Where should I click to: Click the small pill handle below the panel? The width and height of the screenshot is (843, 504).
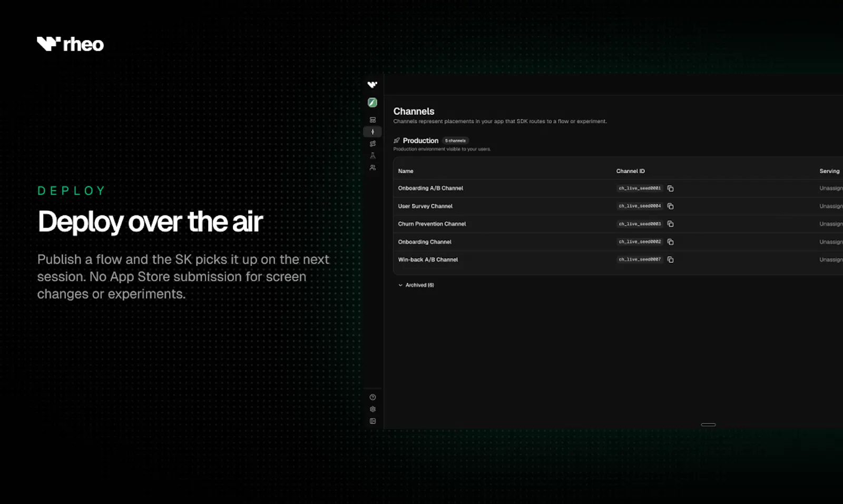pos(708,424)
